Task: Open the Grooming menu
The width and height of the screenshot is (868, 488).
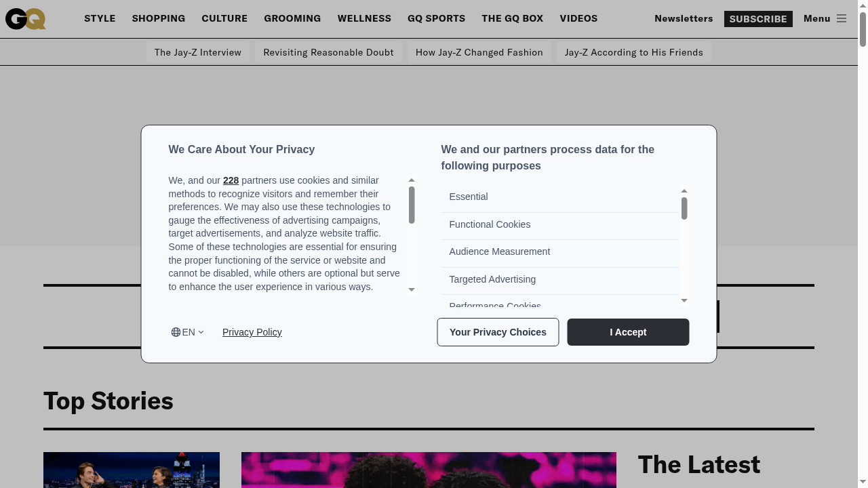Action: click(x=292, y=19)
